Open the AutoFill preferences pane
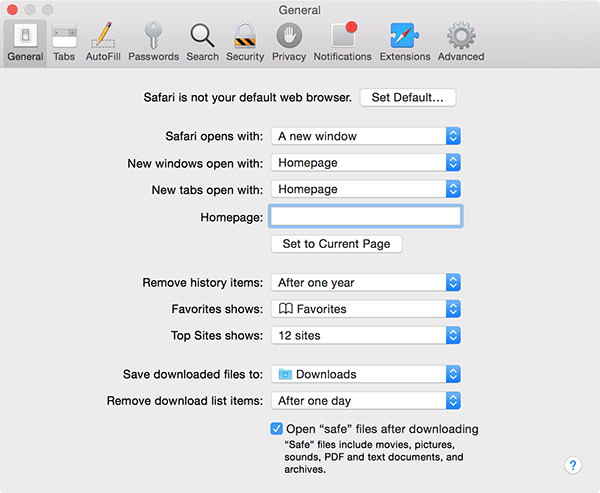 pyautogui.click(x=103, y=42)
